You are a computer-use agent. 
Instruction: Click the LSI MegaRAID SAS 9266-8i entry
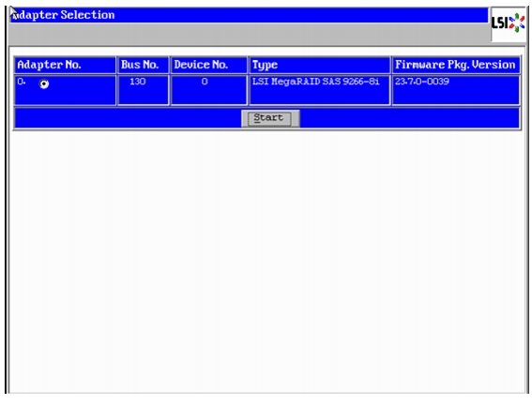[316, 82]
